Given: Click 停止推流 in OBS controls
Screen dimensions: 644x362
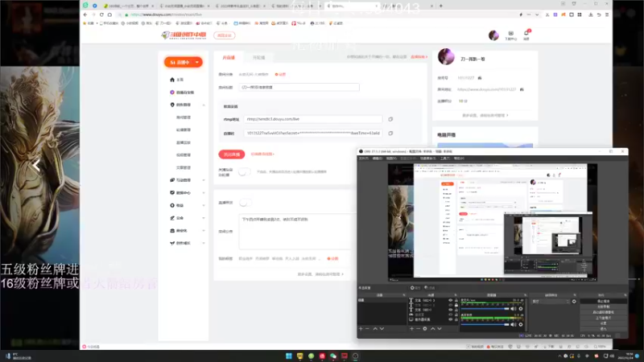Looking at the screenshot, I should point(603,301).
